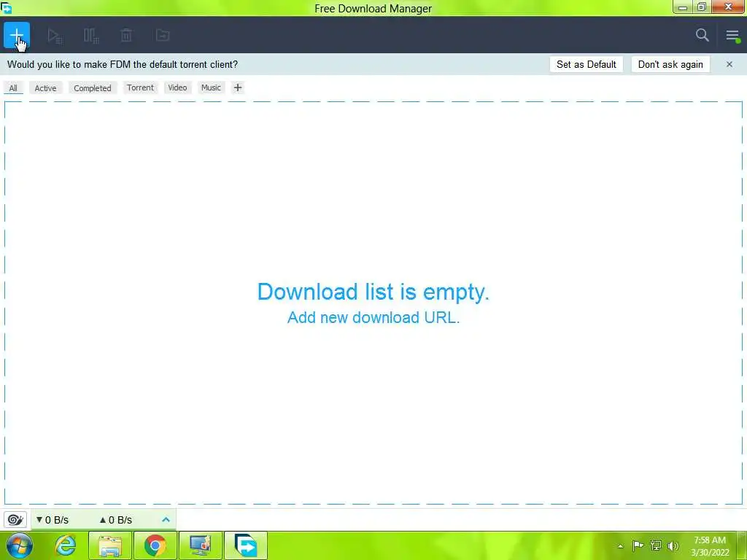The image size is (747, 560).
Task: Select the Torrent filter tab
Action: click(x=141, y=87)
